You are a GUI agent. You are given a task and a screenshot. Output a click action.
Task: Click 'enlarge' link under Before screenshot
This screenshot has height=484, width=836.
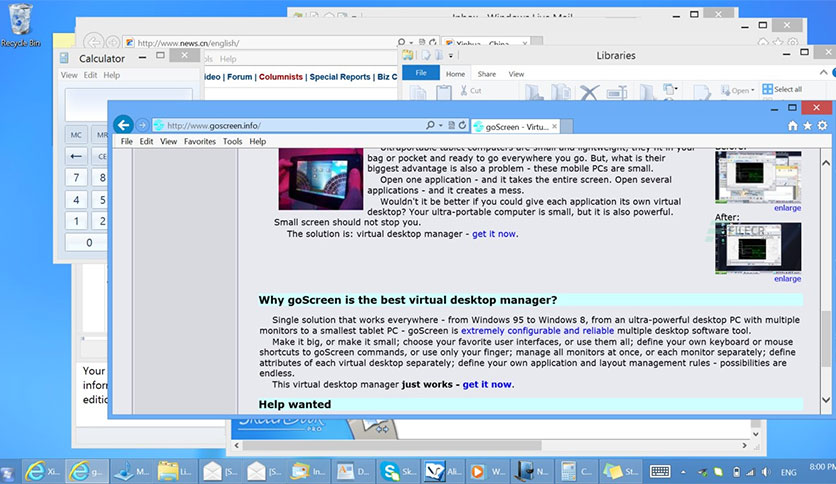(x=787, y=208)
